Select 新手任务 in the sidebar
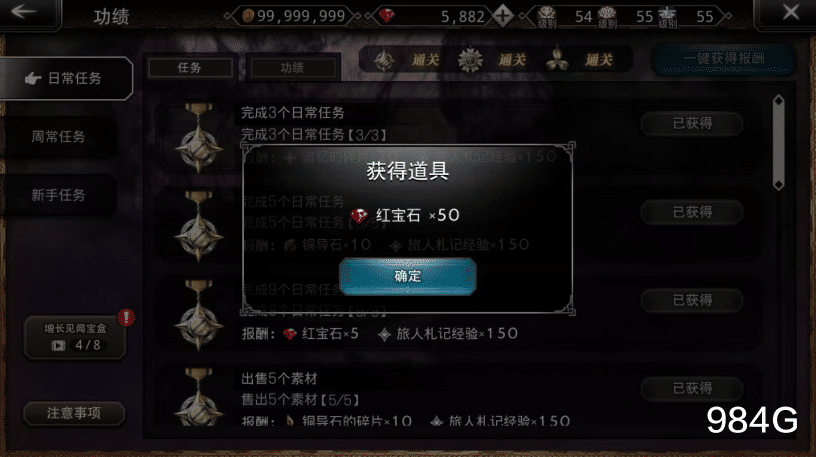This screenshot has width=816, height=457. coord(58,195)
